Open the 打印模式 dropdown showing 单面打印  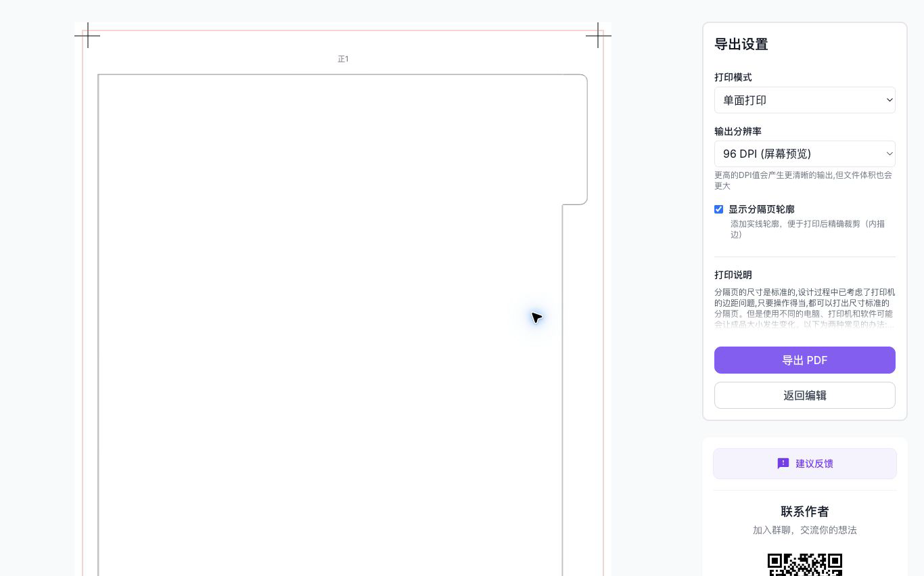pyautogui.click(x=805, y=100)
